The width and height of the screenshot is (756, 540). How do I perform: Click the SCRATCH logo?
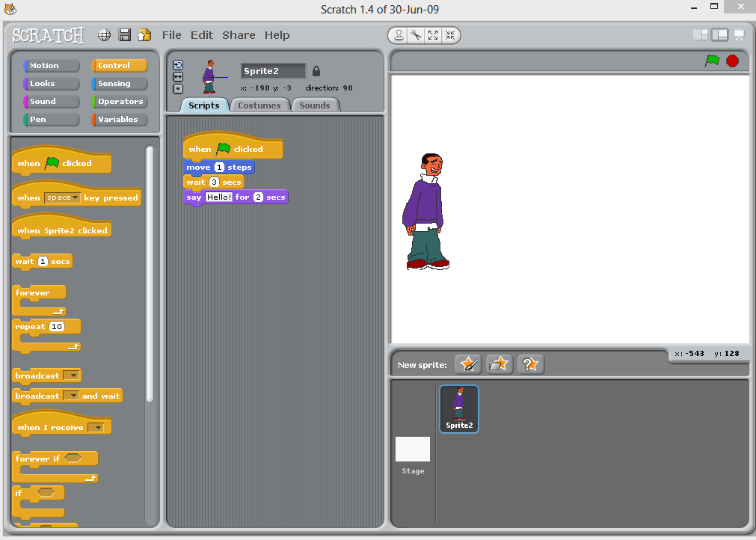click(48, 35)
